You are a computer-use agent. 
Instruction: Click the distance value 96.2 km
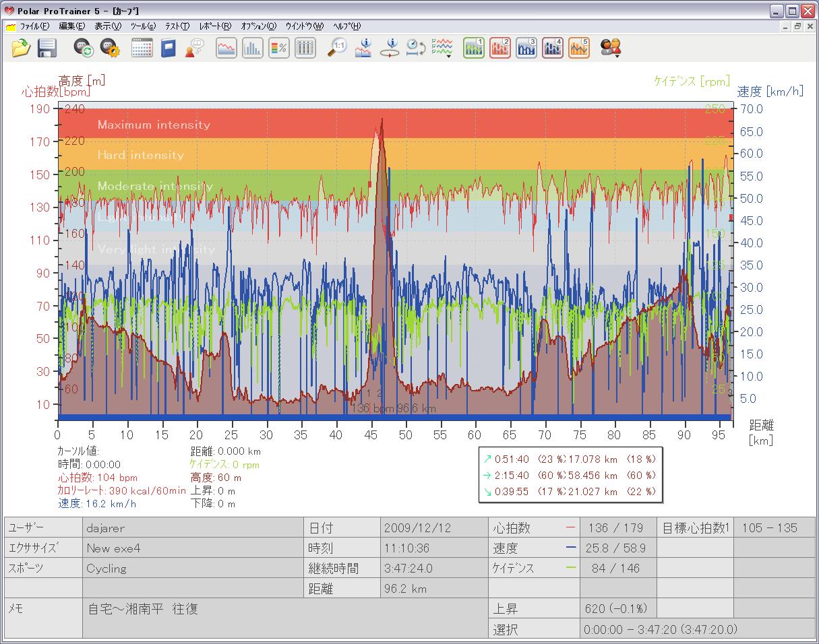tap(434, 588)
